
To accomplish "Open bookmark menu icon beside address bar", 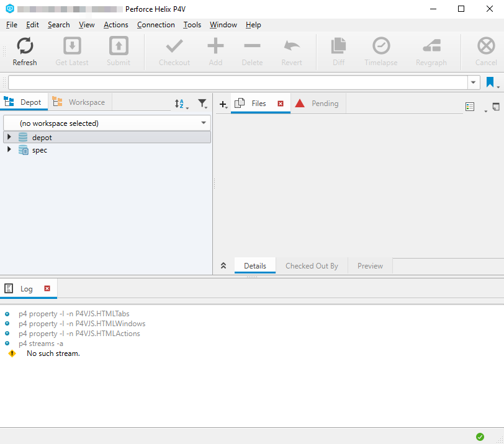I will [x=490, y=82].
